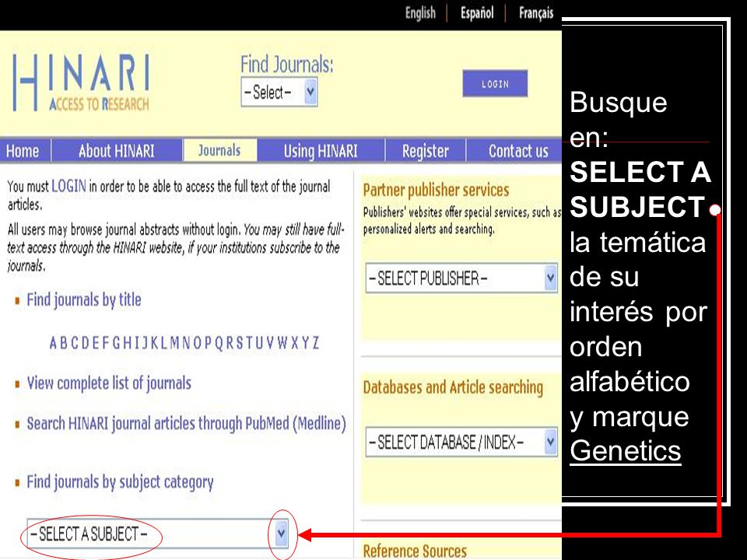Click the Find Journals dropdown arrow
747x560 pixels.
click(310, 92)
